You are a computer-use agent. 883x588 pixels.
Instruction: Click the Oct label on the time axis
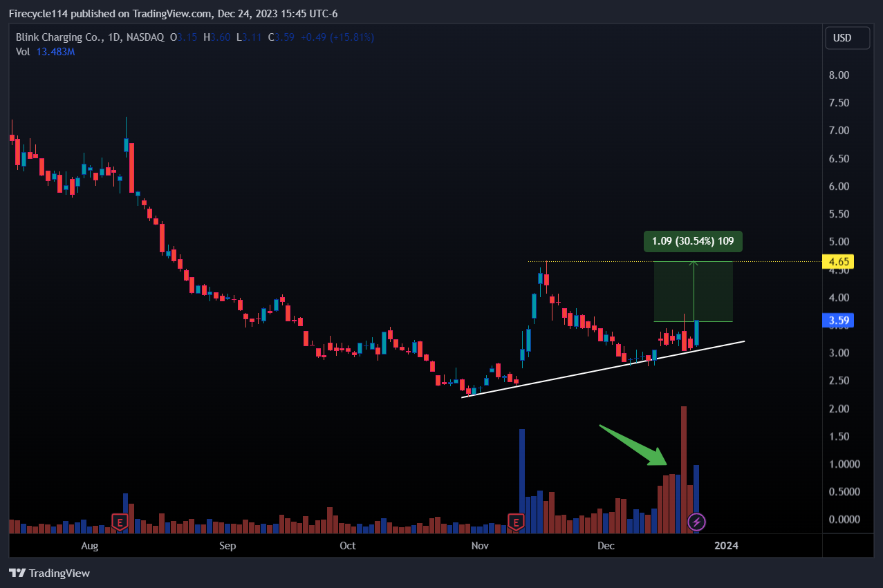tap(348, 546)
